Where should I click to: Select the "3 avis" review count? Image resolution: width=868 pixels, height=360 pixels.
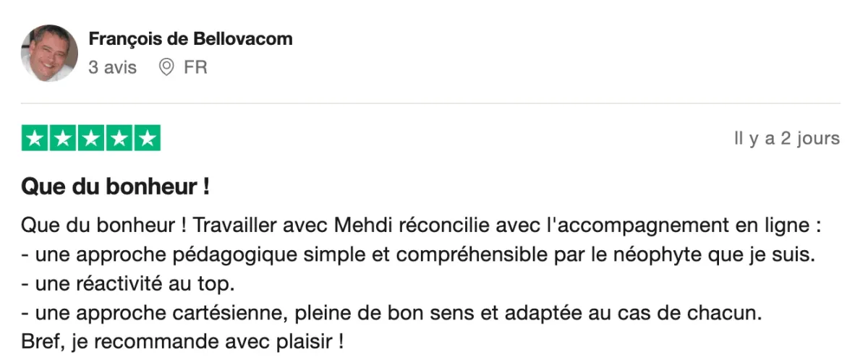pos(112,67)
